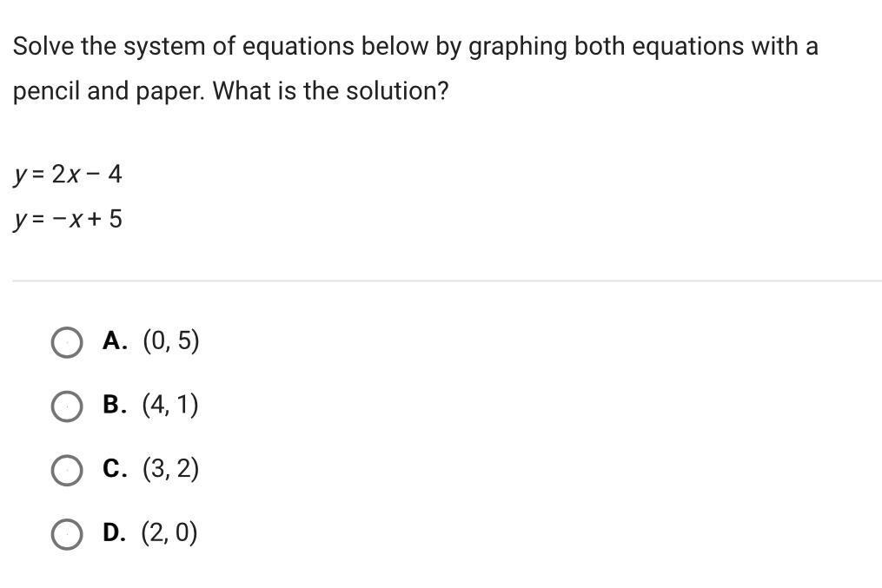The image size is (882, 588).
Task: Choose option B radio button
Action: click(x=67, y=406)
